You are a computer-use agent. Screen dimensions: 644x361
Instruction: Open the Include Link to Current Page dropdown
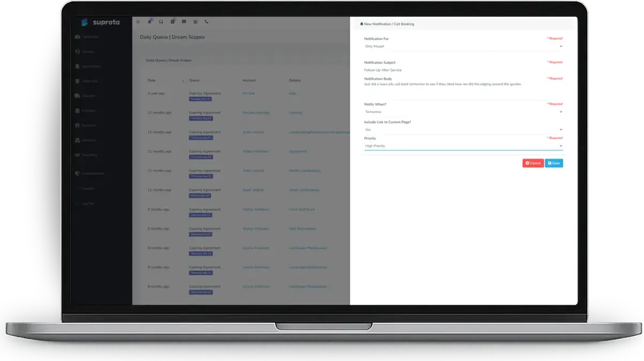point(463,130)
